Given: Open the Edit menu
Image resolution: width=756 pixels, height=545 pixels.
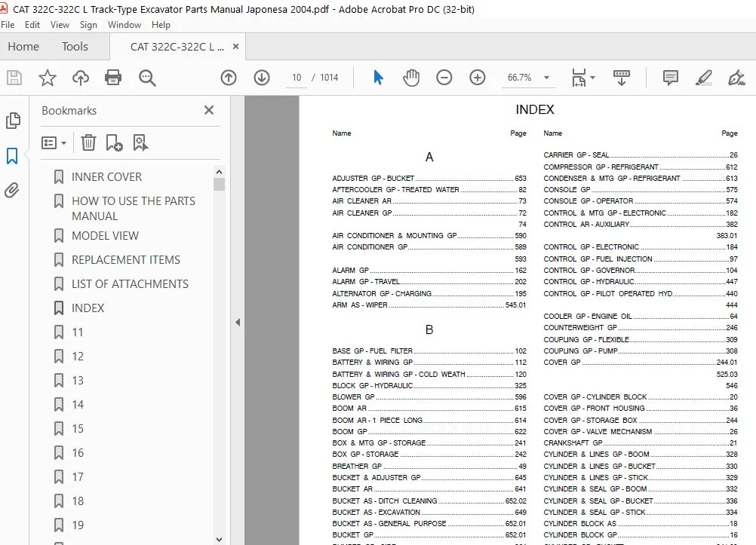Looking at the screenshot, I should point(32,25).
